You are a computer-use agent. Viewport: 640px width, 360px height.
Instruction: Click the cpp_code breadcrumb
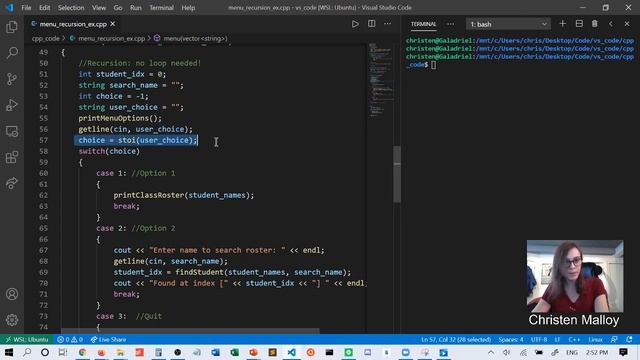pos(45,38)
